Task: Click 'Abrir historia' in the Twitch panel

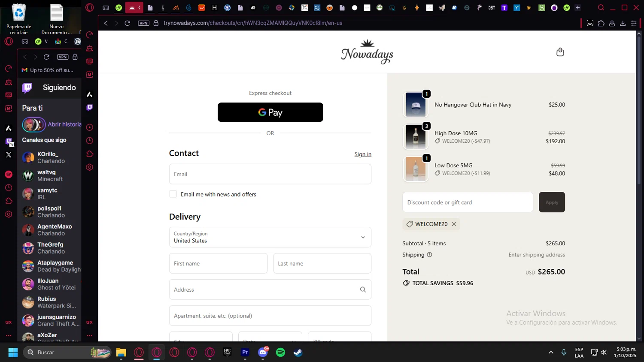Action: 64,124
